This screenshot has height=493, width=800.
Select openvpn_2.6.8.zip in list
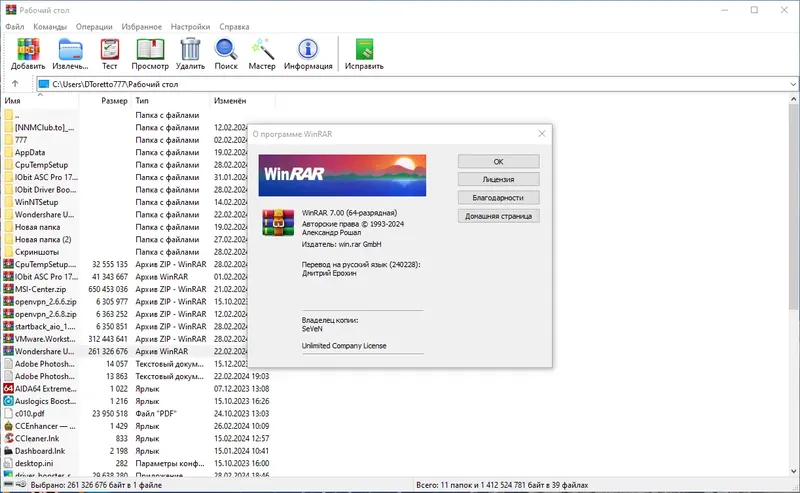click(x=125, y=314)
